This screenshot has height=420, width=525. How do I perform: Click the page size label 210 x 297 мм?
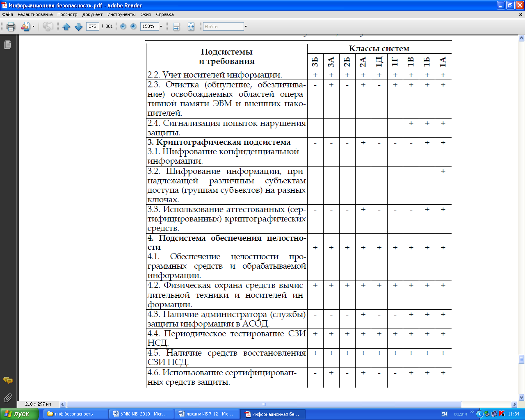coord(38,404)
